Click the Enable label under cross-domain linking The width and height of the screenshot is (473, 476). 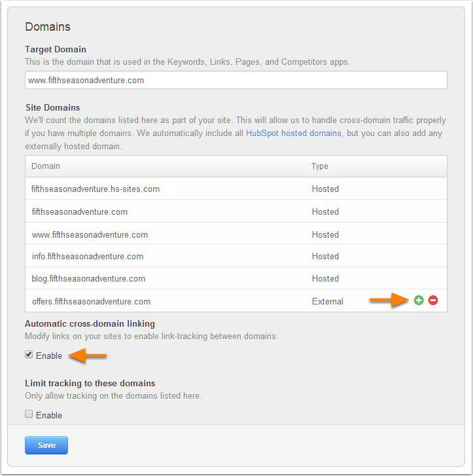coord(49,356)
